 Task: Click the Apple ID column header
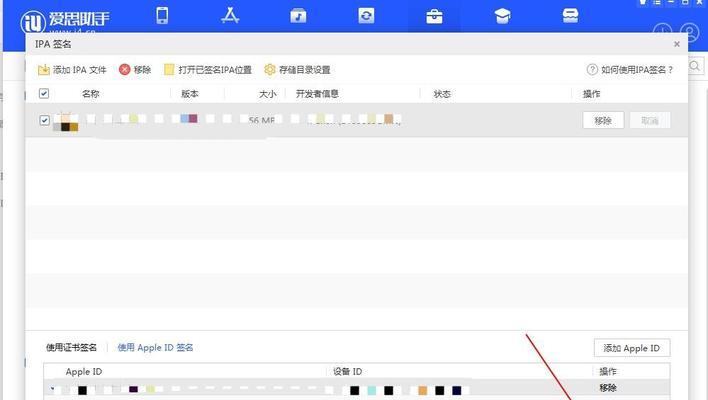[84, 372]
